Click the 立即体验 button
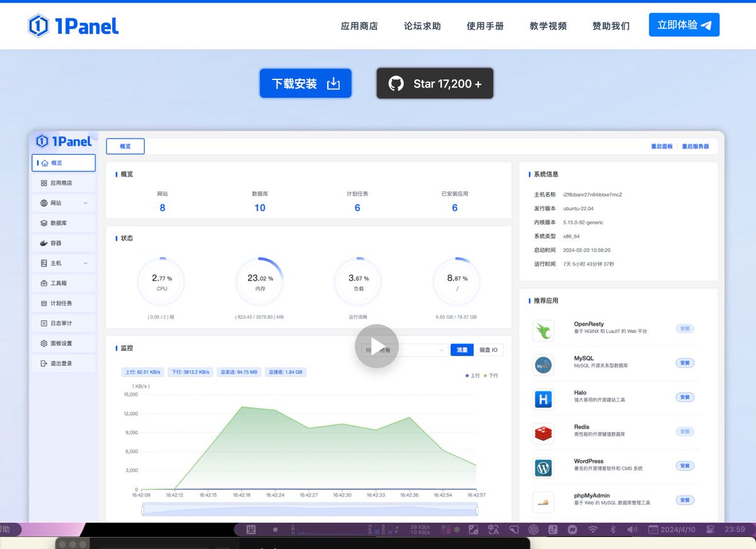 684,25
